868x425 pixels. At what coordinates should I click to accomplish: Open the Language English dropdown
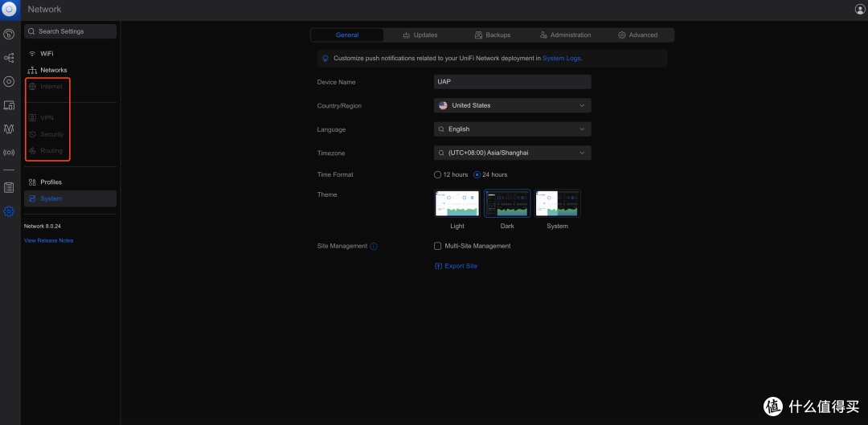[x=513, y=129]
